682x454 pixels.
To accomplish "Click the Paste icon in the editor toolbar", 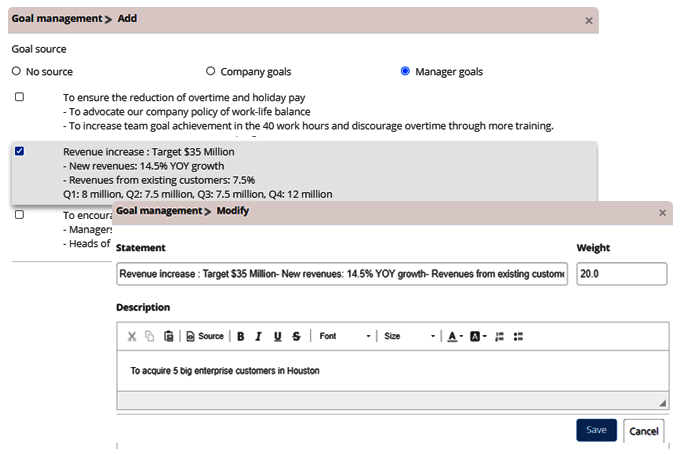I will click(169, 336).
